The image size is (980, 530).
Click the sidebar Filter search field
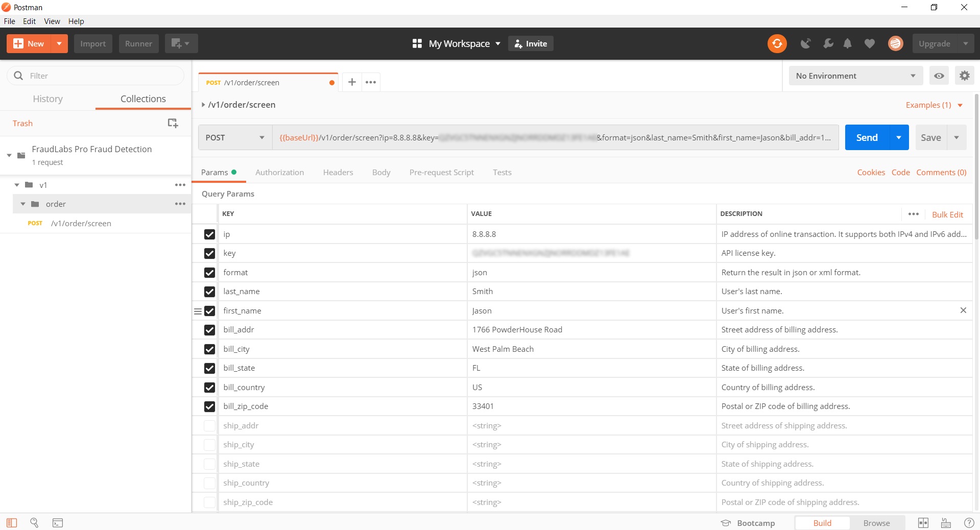point(95,76)
